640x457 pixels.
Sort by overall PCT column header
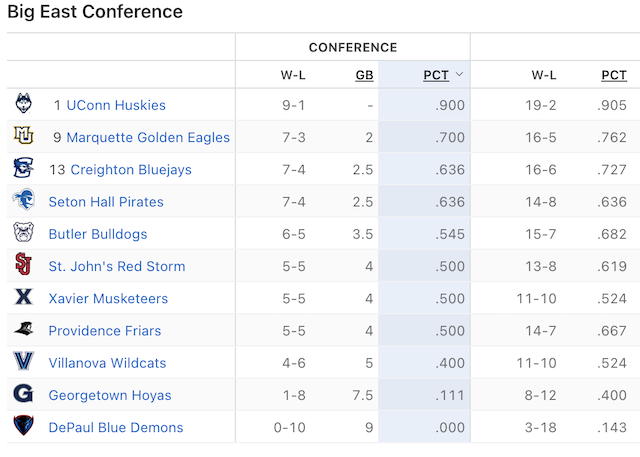(x=614, y=75)
